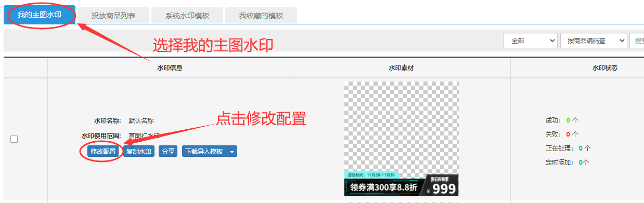Click the 水印信息 column header

coord(170,68)
